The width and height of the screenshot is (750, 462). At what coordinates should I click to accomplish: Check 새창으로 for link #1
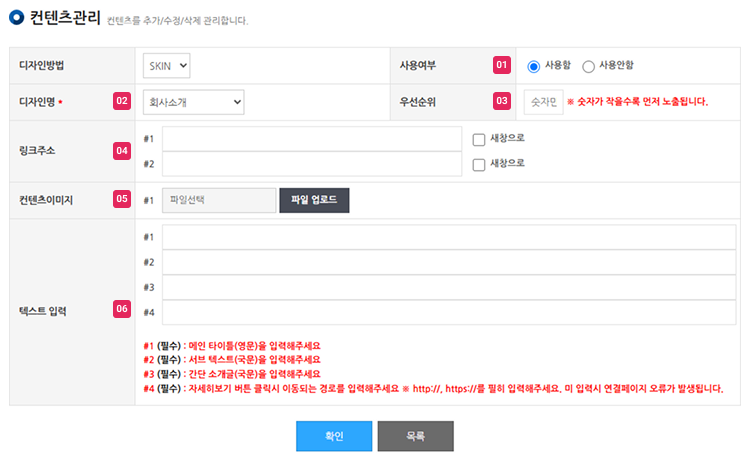(479, 139)
